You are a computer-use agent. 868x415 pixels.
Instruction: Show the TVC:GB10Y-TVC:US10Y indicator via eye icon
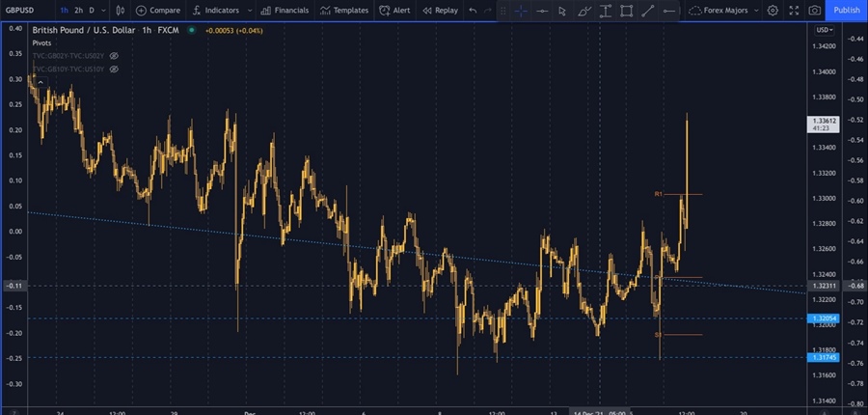(114, 69)
